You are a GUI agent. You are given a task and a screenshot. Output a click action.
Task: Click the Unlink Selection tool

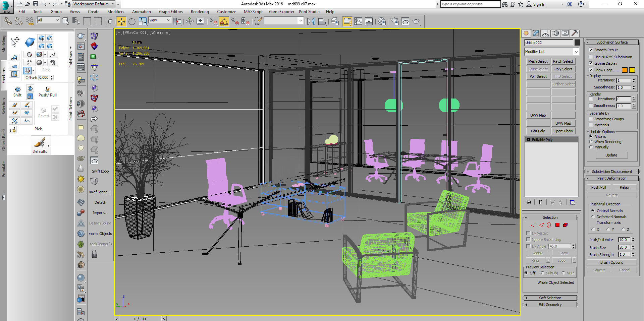point(18,21)
